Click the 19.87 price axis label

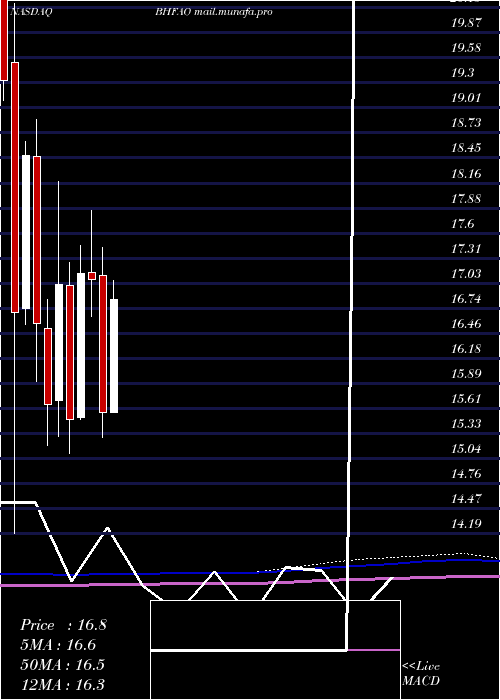point(466,23)
